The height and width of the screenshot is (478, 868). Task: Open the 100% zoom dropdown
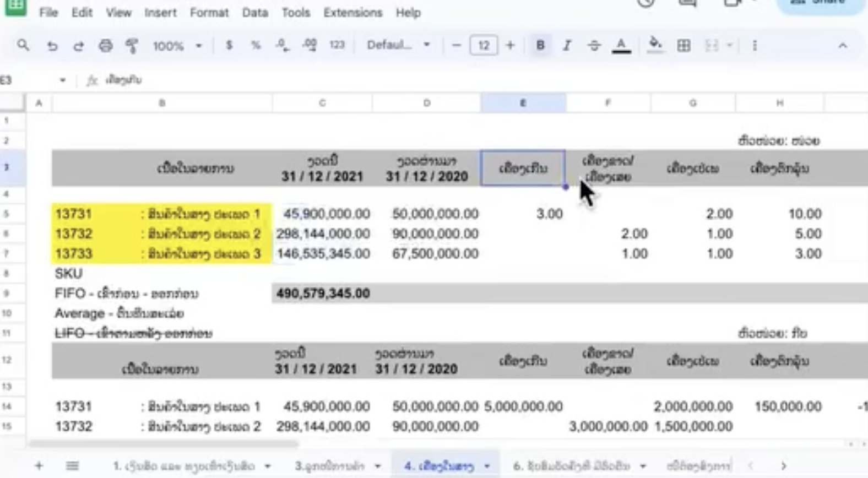177,46
